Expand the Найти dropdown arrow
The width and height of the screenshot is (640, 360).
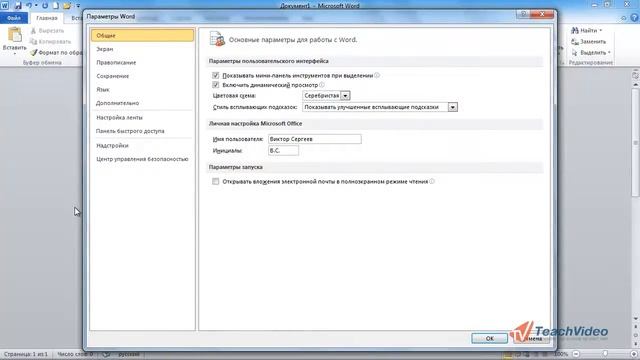(x=601, y=31)
